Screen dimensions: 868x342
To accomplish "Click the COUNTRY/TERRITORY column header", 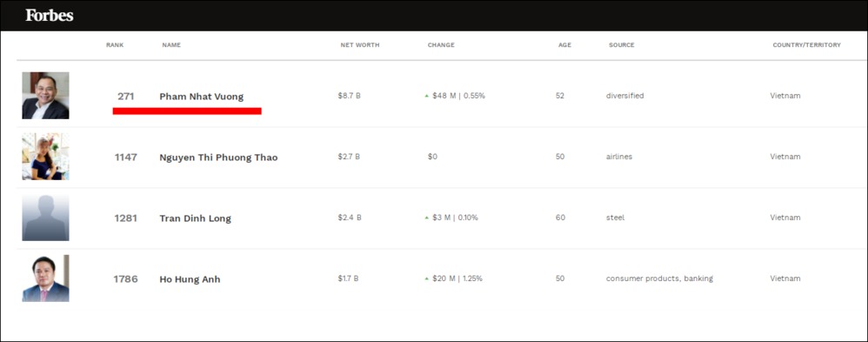I will click(x=806, y=45).
